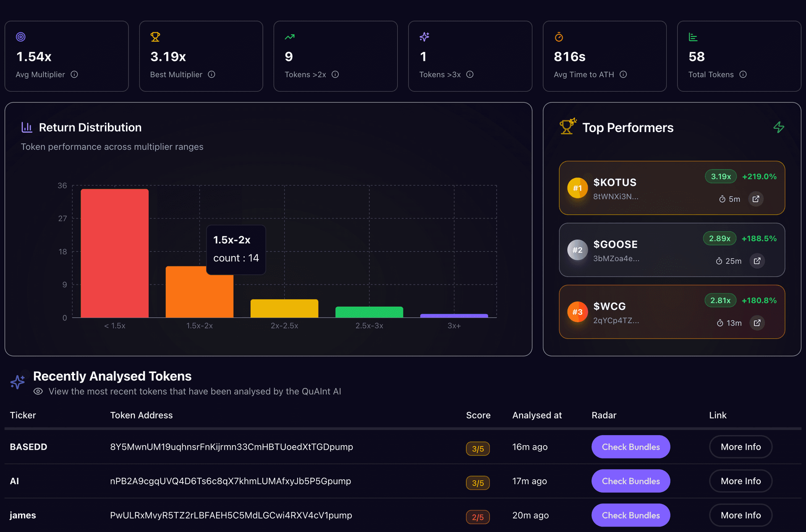Click Check Bundles for BASEDD
The image size is (806, 532).
coord(631,447)
